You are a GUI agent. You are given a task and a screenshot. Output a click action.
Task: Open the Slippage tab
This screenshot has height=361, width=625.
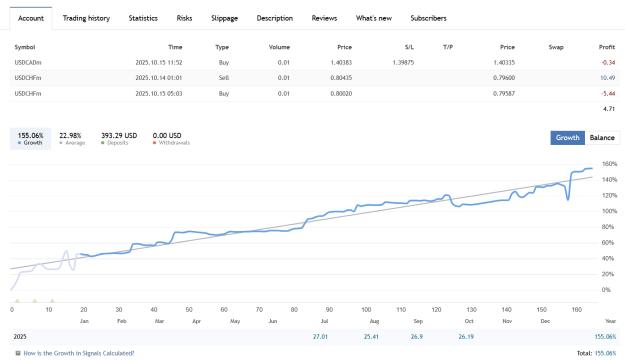pos(224,18)
